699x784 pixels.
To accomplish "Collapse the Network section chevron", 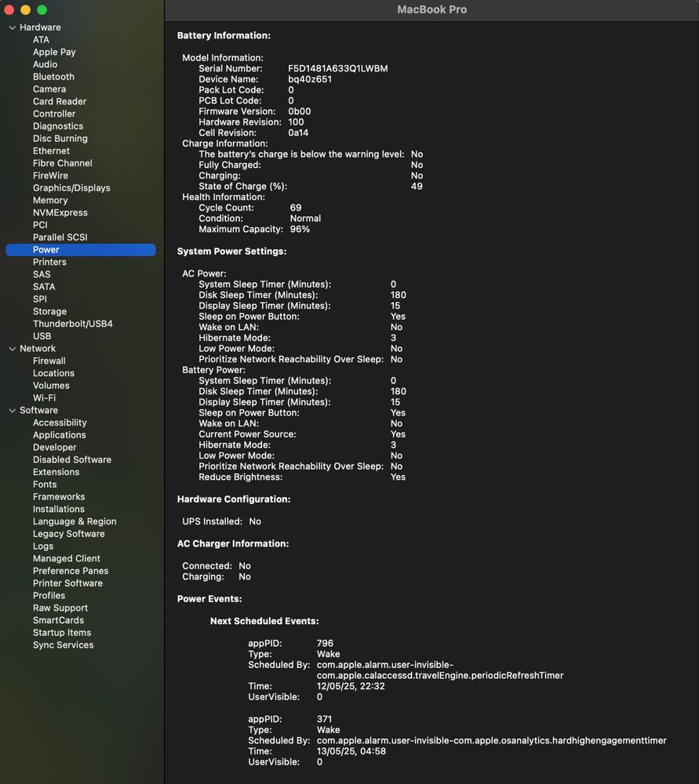I will [x=13, y=349].
